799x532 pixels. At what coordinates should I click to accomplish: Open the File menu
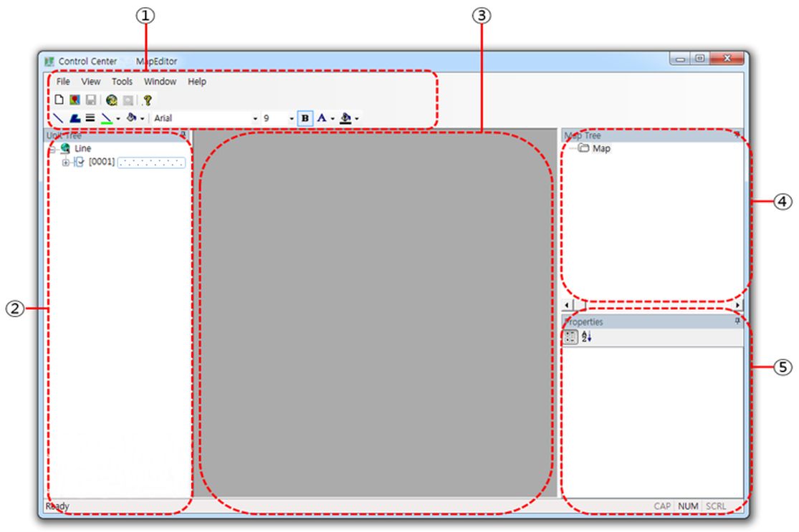click(63, 82)
